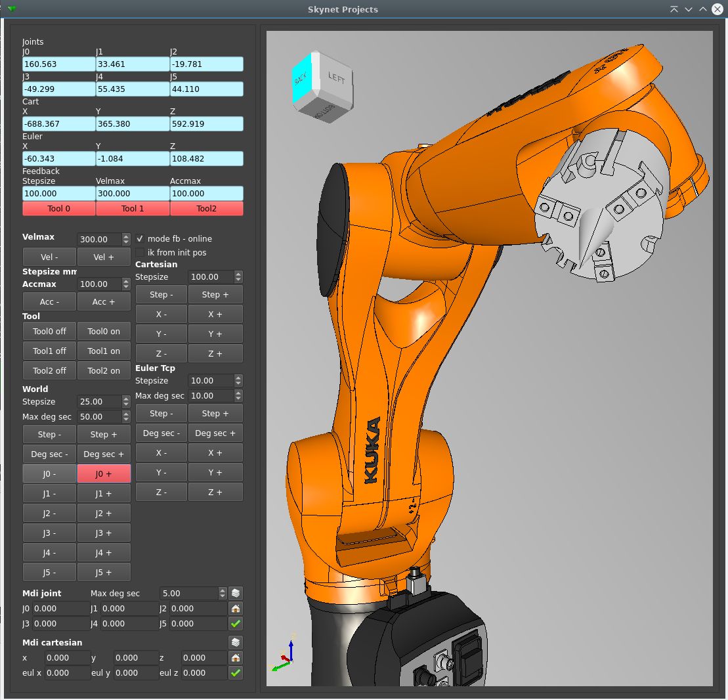Confirm Mdi cartesian move with green checkmark
Screen dimensions: 728x700
[236, 672]
